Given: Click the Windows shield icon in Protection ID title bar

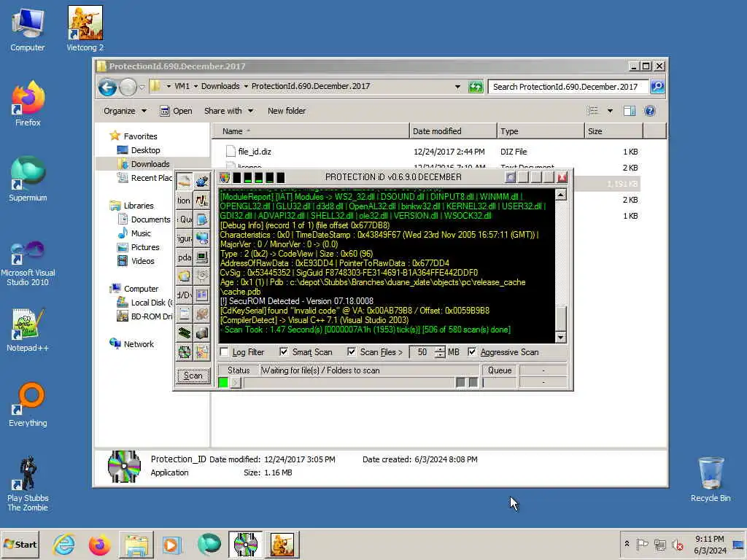Looking at the screenshot, I should point(225,178).
